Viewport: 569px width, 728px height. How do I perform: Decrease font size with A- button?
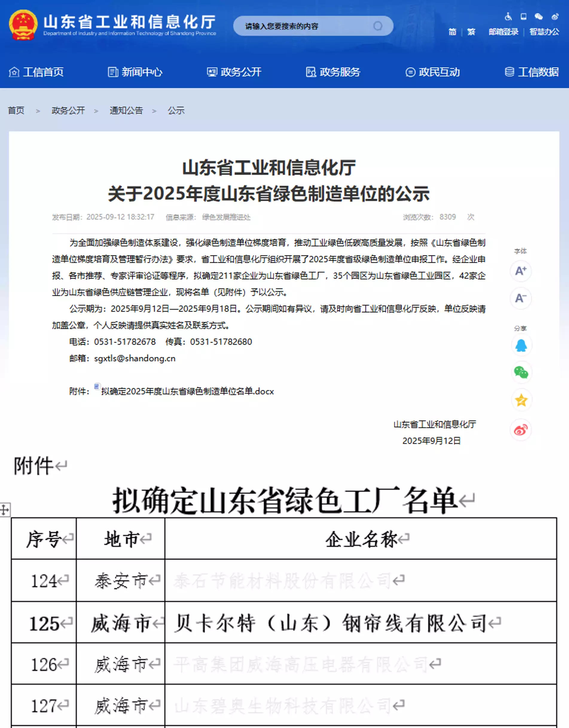pyautogui.click(x=521, y=298)
